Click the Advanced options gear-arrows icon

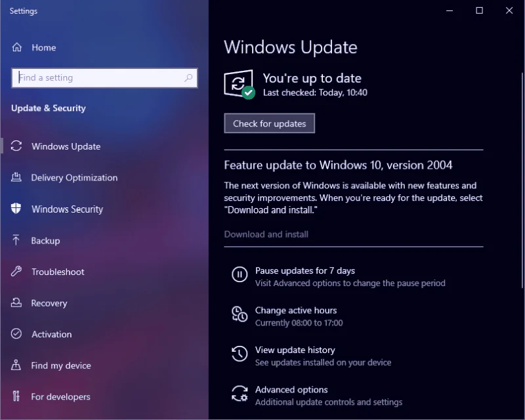pos(239,394)
